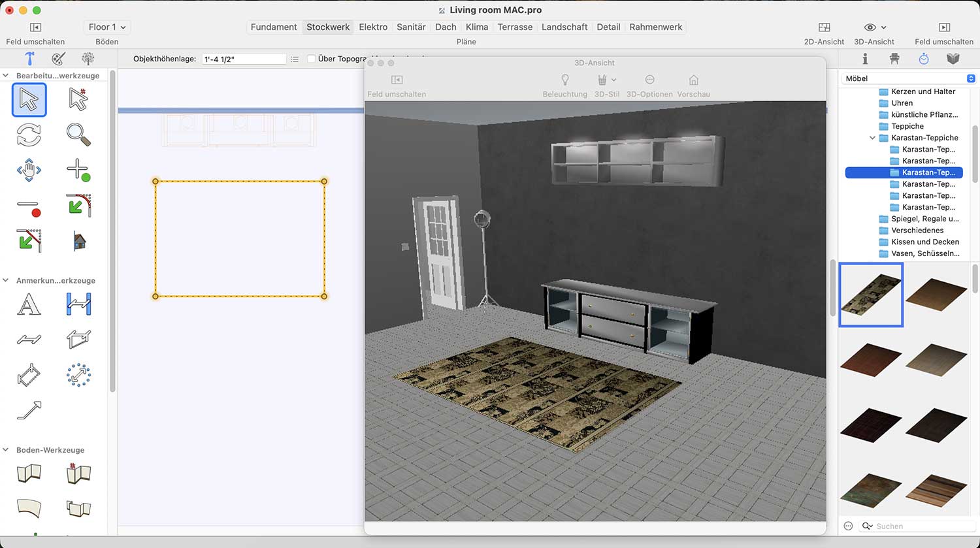Select the rotate/refresh arrows tool
The height and width of the screenshot is (548, 980).
pyautogui.click(x=29, y=135)
